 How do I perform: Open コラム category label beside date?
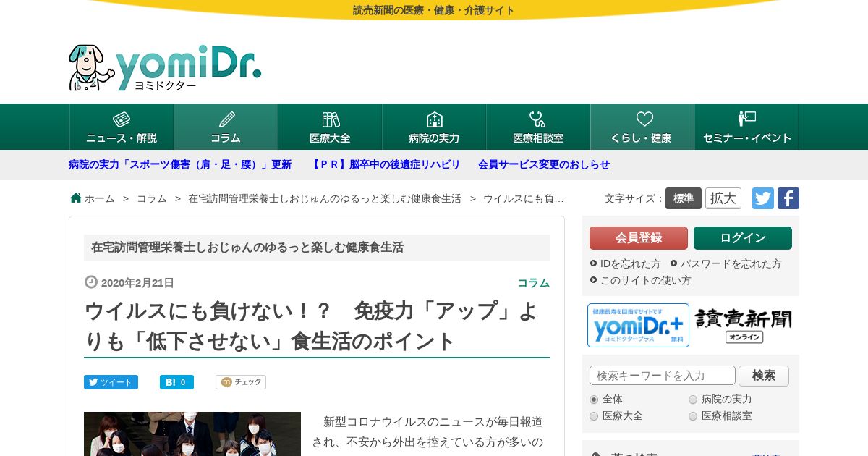(x=533, y=283)
